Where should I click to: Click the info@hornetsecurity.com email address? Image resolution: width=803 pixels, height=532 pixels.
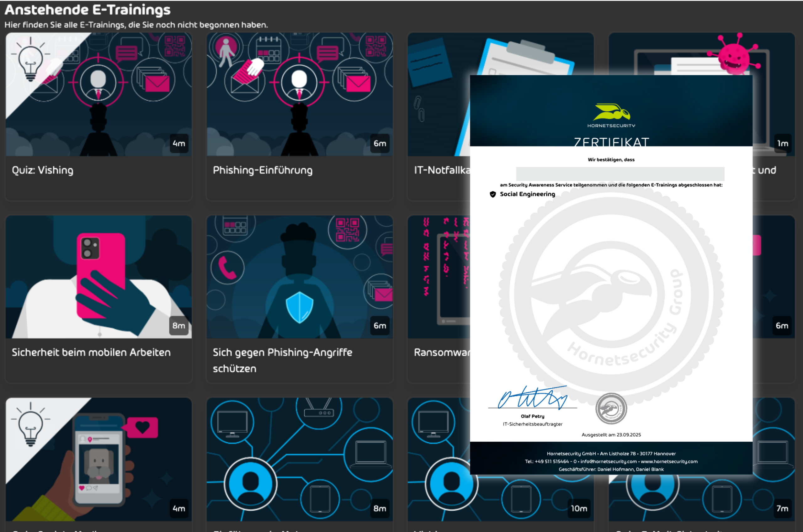(x=608, y=461)
